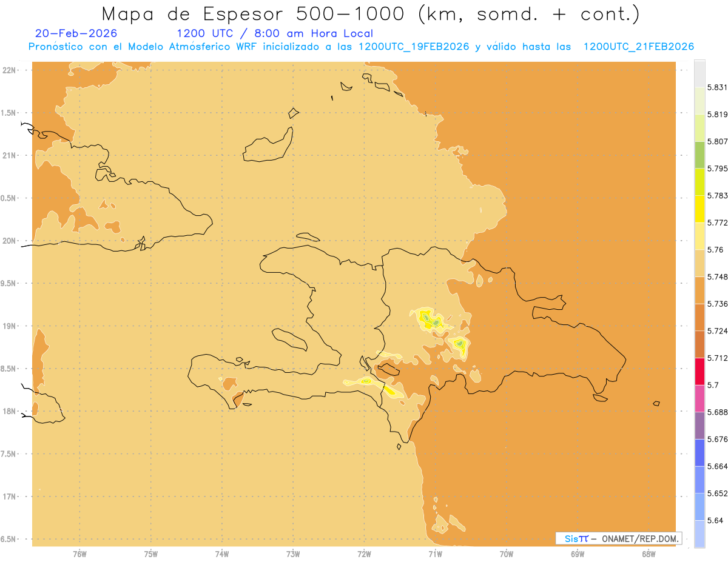Viewport: 728px width, 562px height.
Task: Click the longitude label '70W'
Action: click(x=507, y=554)
